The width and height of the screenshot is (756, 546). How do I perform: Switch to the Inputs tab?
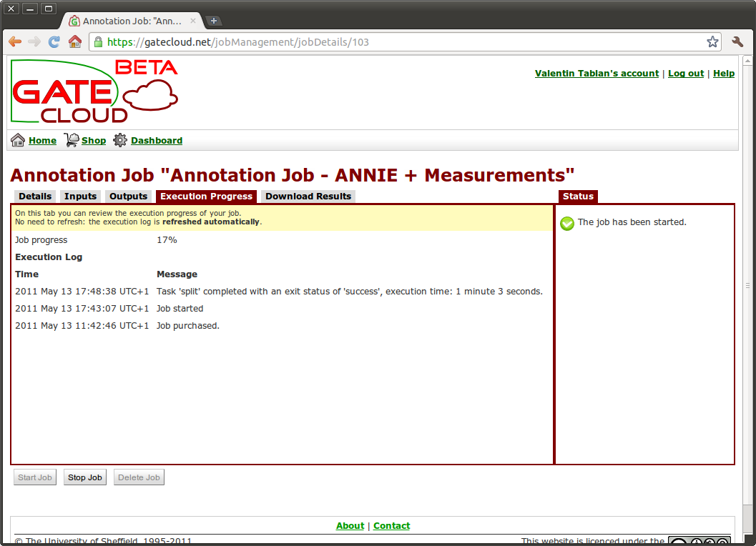click(x=81, y=196)
